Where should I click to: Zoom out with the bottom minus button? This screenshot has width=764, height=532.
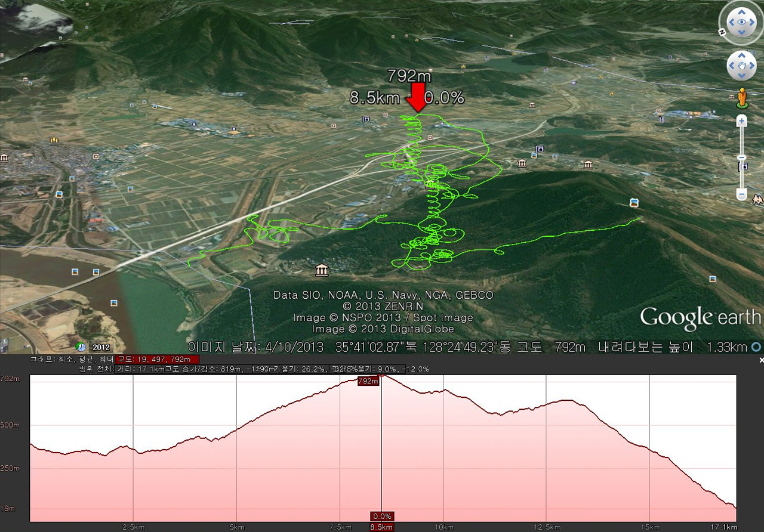tap(742, 194)
